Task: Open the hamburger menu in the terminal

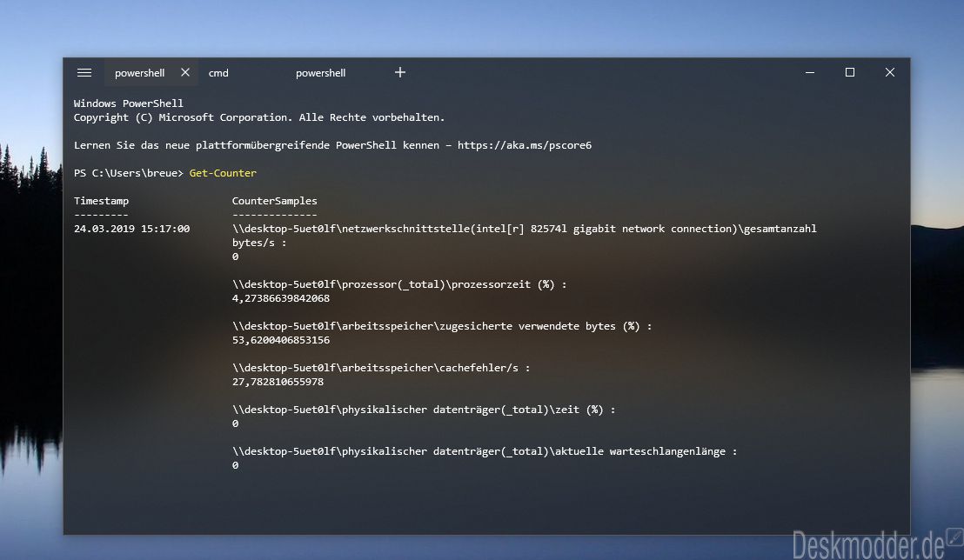Action: 84,72
